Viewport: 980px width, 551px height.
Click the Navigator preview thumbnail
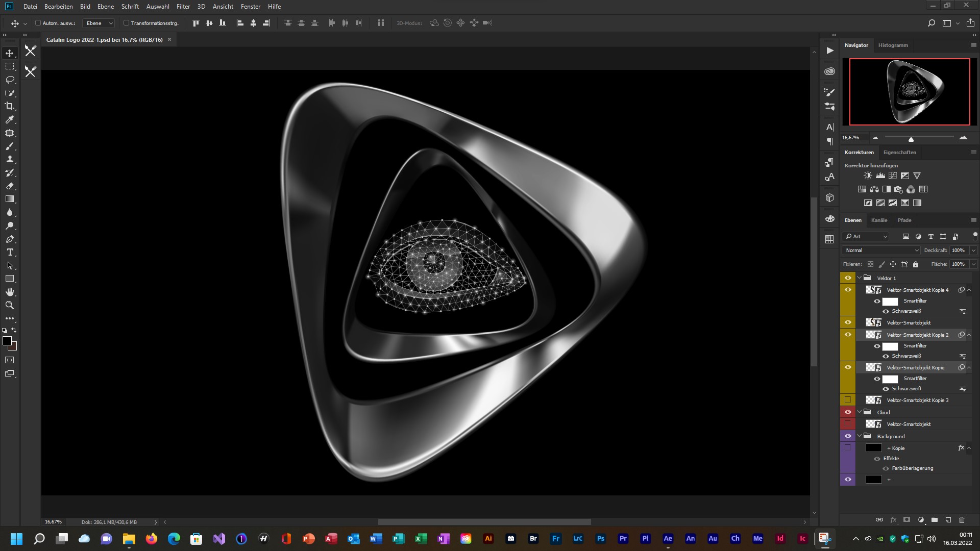click(910, 92)
